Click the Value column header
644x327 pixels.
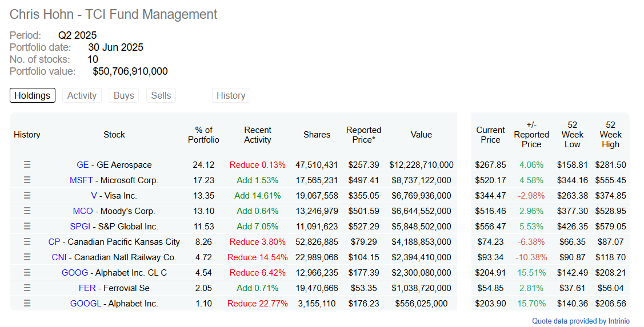421,135
